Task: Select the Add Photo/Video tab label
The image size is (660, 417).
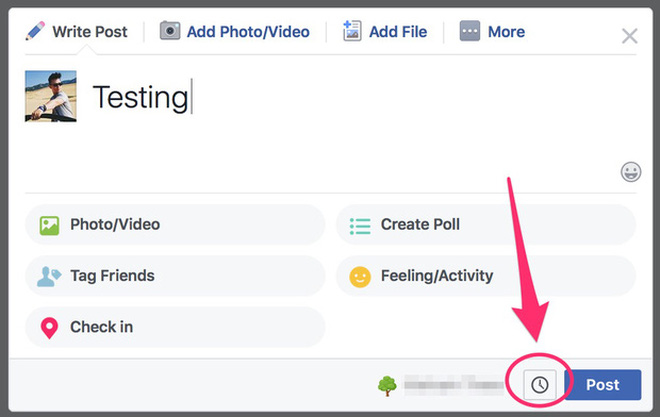Action: pyautogui.click(x=249, y=32)
